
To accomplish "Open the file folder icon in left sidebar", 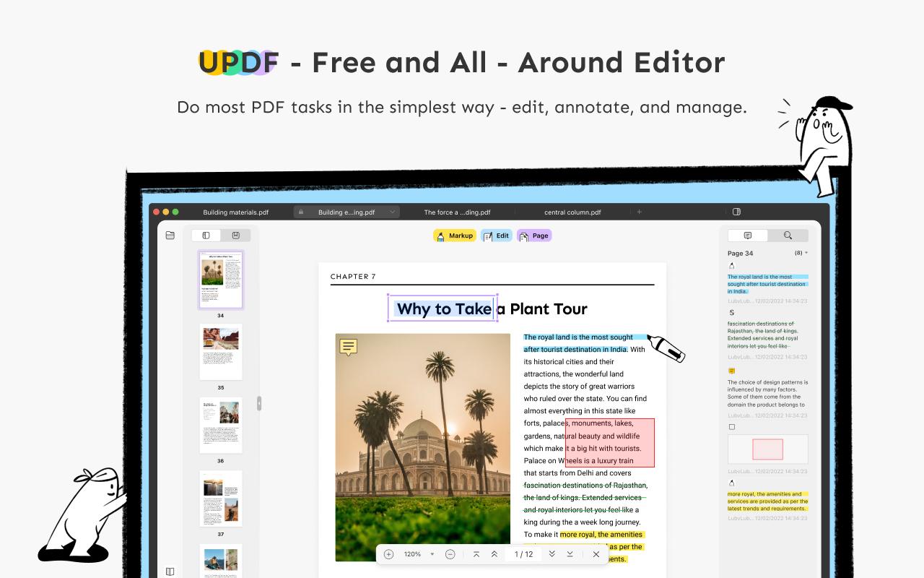I will (170, 236).
